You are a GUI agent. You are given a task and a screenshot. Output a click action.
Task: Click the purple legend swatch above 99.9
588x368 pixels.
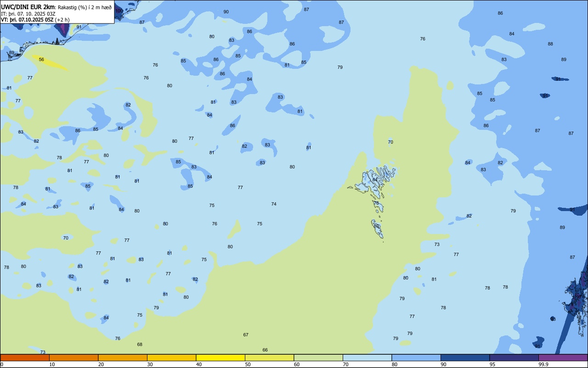point(563,357)
